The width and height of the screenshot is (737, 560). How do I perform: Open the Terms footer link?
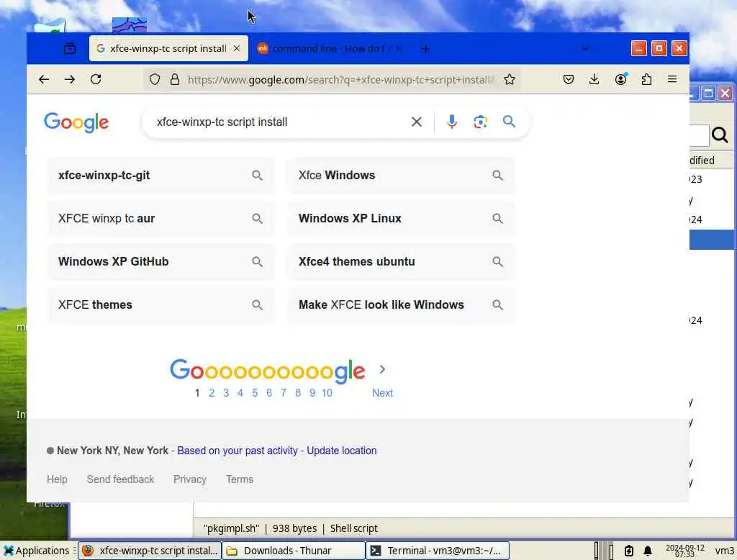pos(240,479)
